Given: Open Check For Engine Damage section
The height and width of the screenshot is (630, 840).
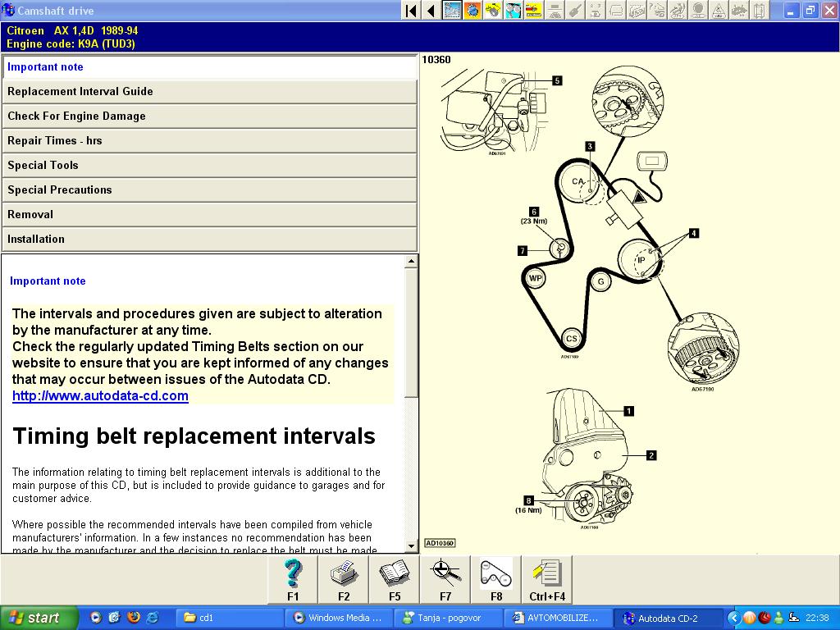Looking at the screenshot, I should click(209, 116).
